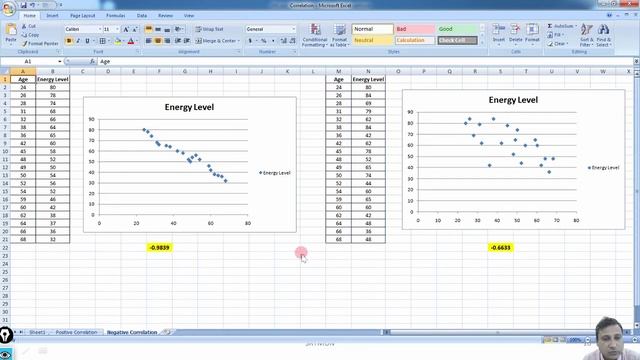
Task: Expand the Merge & Center dropdown arrow
Action: click(238, 41)
